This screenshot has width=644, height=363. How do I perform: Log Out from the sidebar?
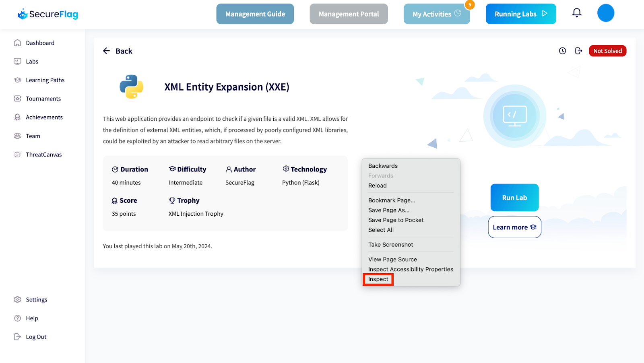36,337
